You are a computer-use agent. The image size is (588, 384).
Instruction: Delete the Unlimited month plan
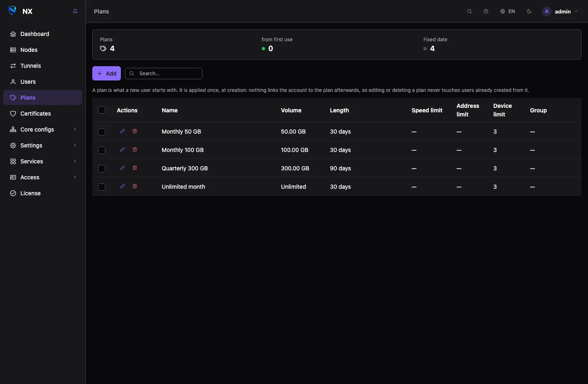pyautogui.click(x=135, y=186)
